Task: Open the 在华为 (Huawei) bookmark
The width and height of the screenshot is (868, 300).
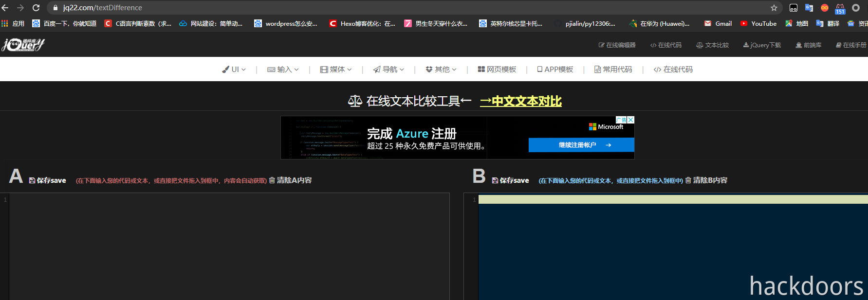Action: (x=660, y=23)
